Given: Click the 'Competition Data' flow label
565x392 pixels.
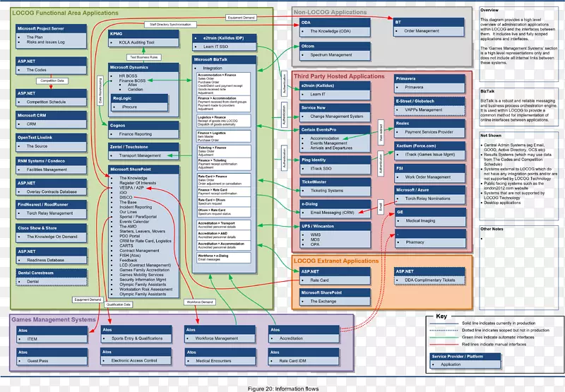Looking at the screenshot, I should click(x=52, y=81).
